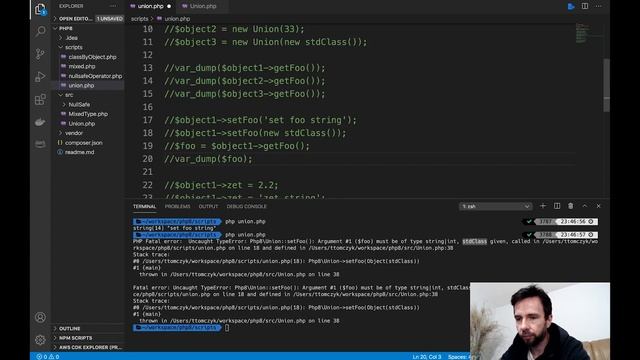Split the terminal panel
Viewport: 640px width, 360px height.
pyautogui.click(x=557, y=206)
